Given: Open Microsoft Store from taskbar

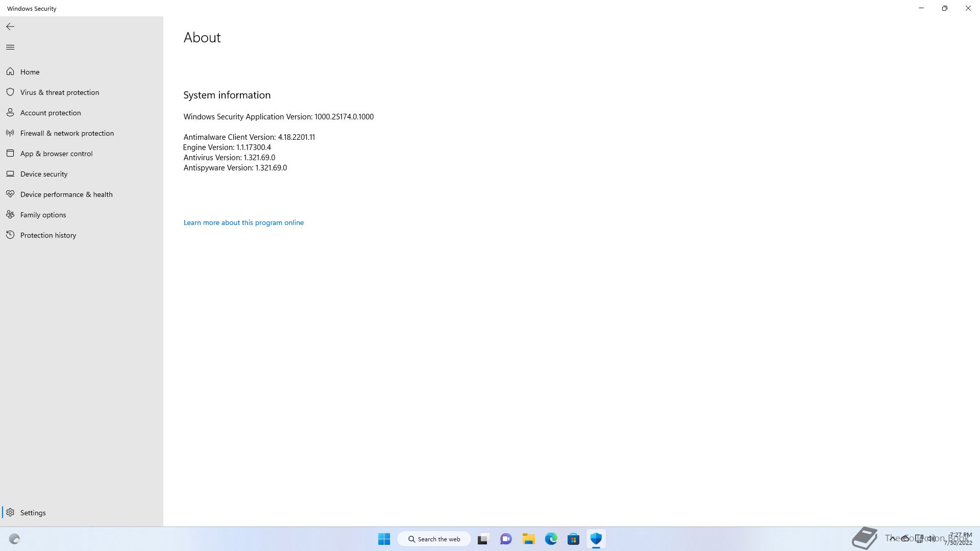Looking at the screenshot, I should (x=573, y=539).
